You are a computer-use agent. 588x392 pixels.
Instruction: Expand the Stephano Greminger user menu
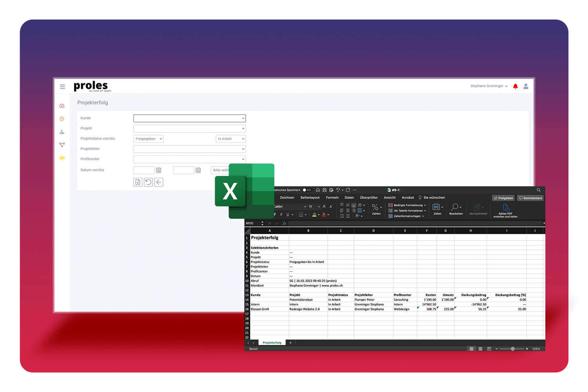[489, 86]
